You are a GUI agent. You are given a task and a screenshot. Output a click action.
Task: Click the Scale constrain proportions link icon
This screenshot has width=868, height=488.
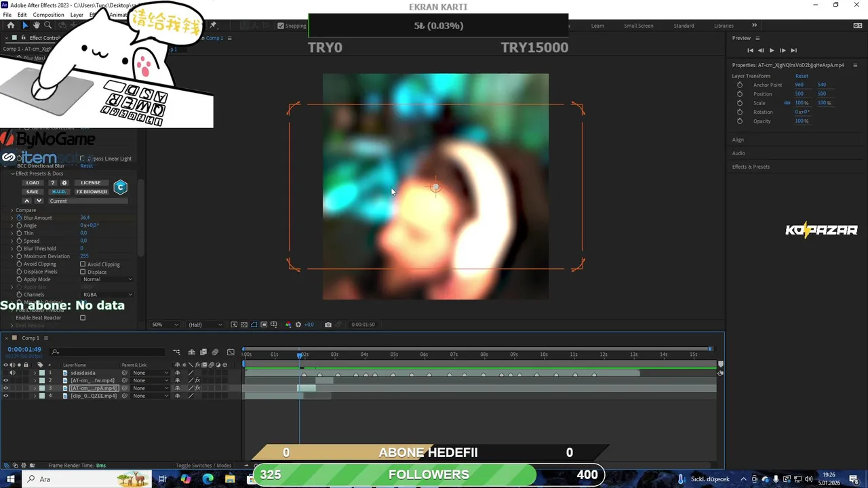pyautogui.click(x=787, y=103)
